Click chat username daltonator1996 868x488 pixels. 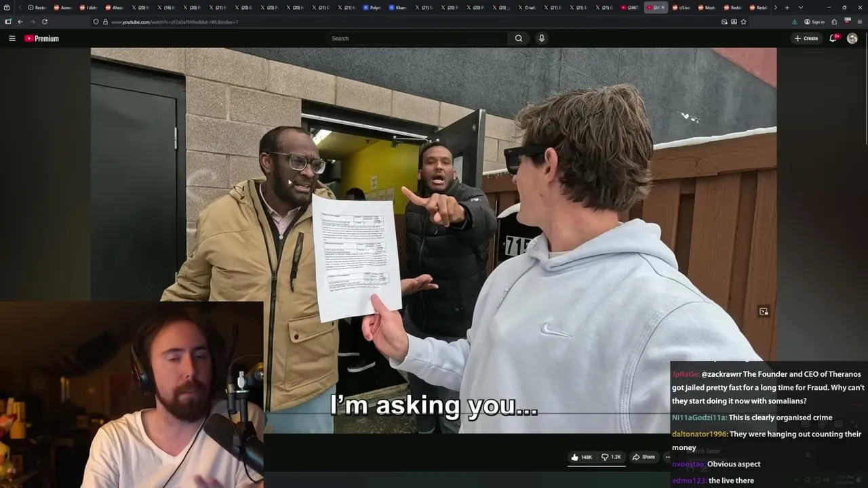699,434
